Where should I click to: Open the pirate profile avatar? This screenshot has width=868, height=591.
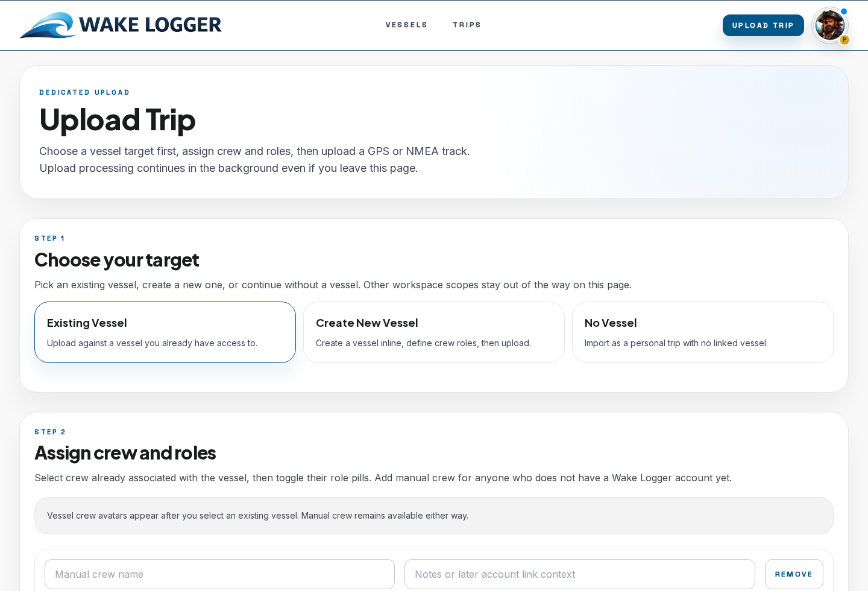829,25
